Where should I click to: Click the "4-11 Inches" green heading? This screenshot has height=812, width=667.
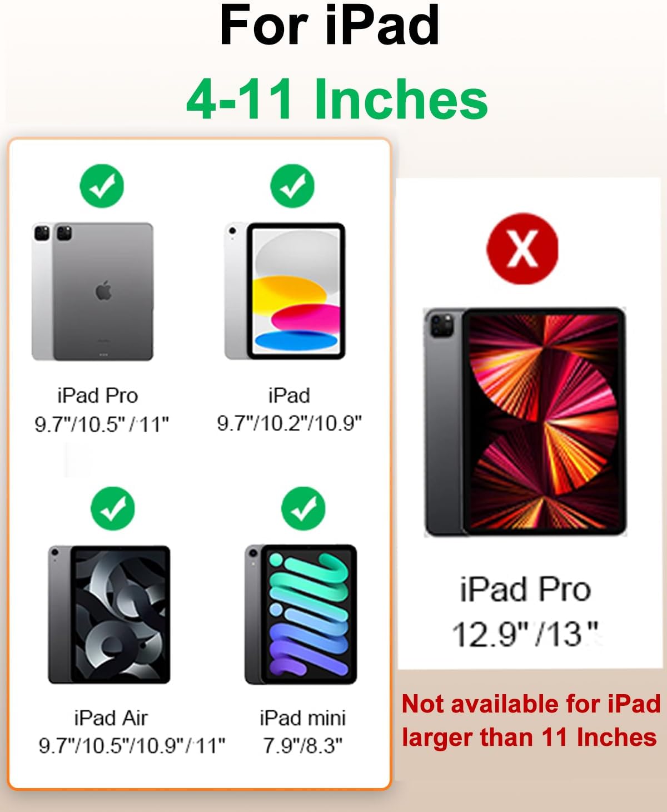[x=337, y=99]
